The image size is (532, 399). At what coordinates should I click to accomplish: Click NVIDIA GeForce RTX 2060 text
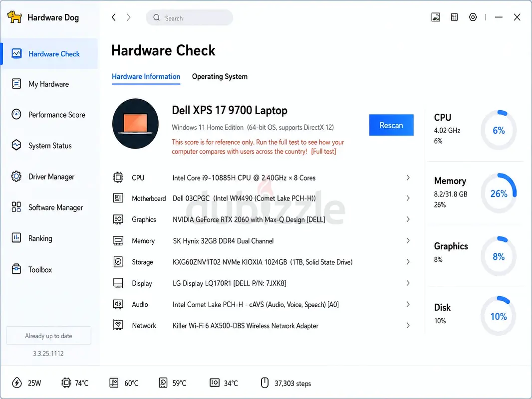point(249,219)
